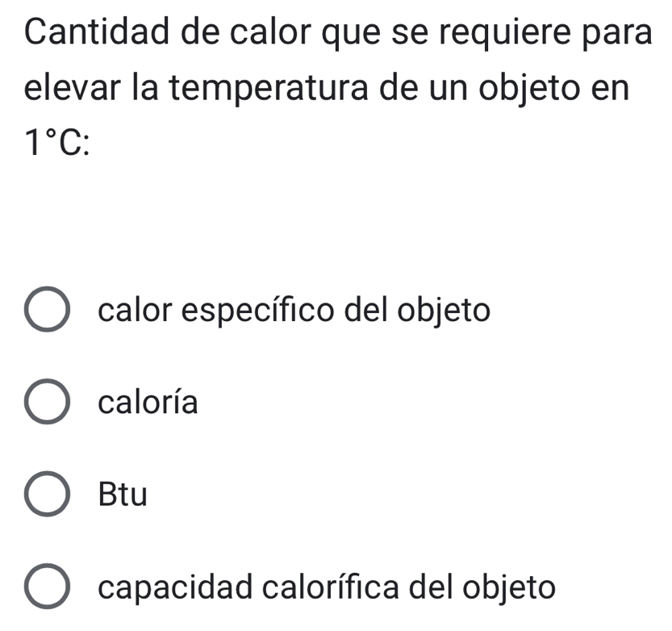Click the word 'calor' in first answer option
The width and height of the screenshot is (672, 631).
(135, 310)
